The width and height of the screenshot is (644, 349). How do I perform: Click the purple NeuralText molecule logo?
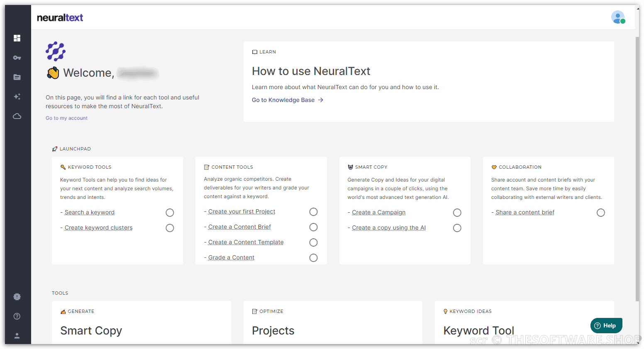(56, 51)
